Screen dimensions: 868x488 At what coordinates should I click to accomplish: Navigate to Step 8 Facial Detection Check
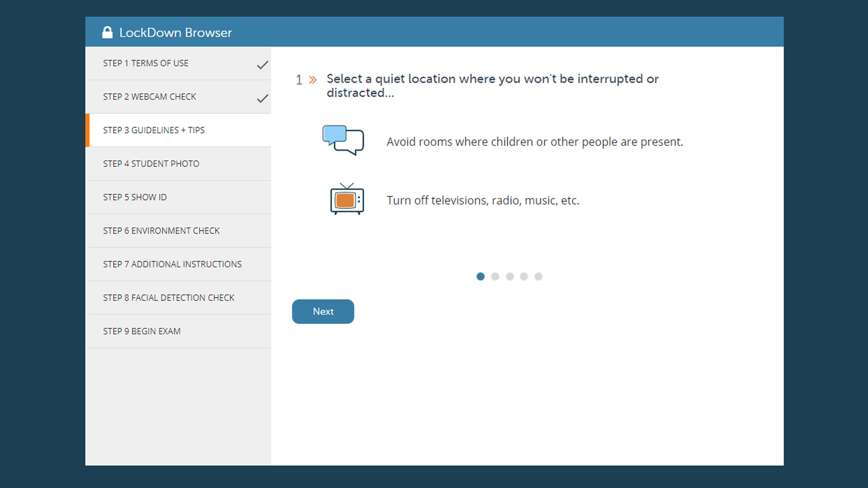pyautogui.click(x=169, y=297)
